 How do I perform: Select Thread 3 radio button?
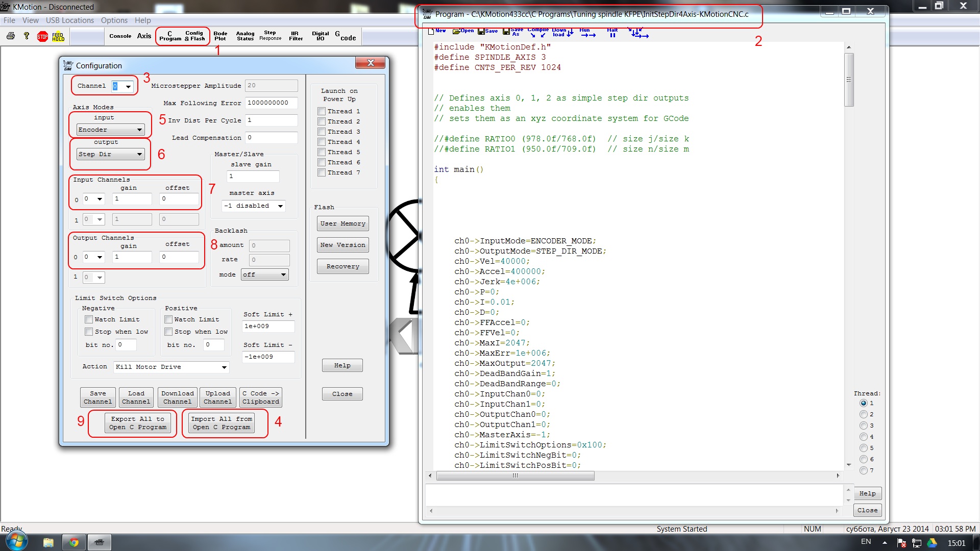coord(863,425)
